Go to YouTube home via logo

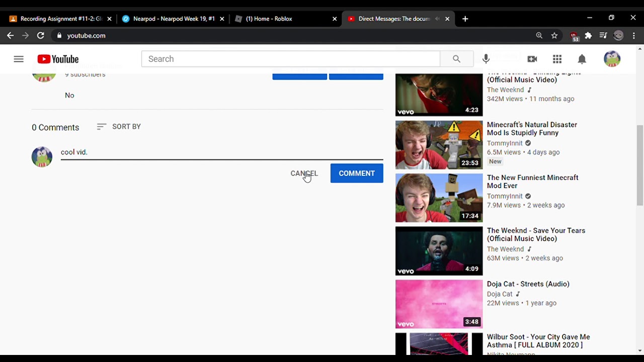[x=58, y=59]
